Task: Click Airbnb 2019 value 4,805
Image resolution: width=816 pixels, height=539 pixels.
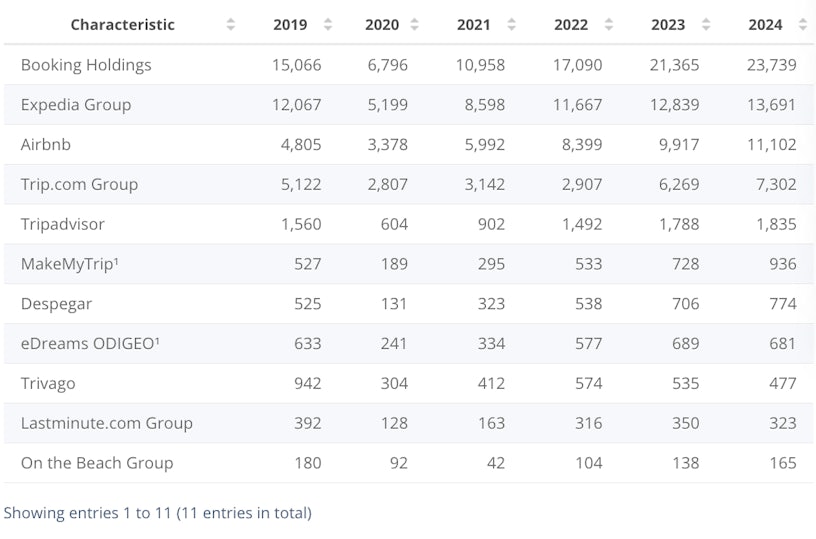Action: 301,145
